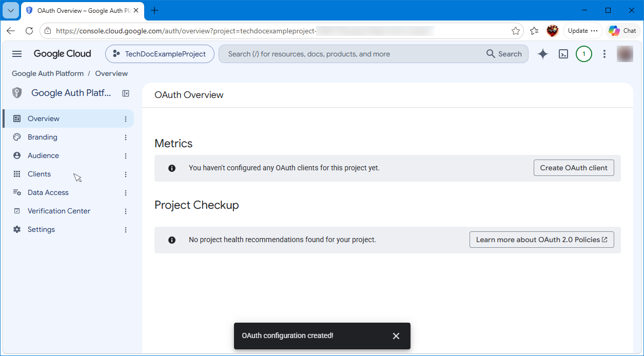Open more options for Verification Center item

(x=126, y=211)
